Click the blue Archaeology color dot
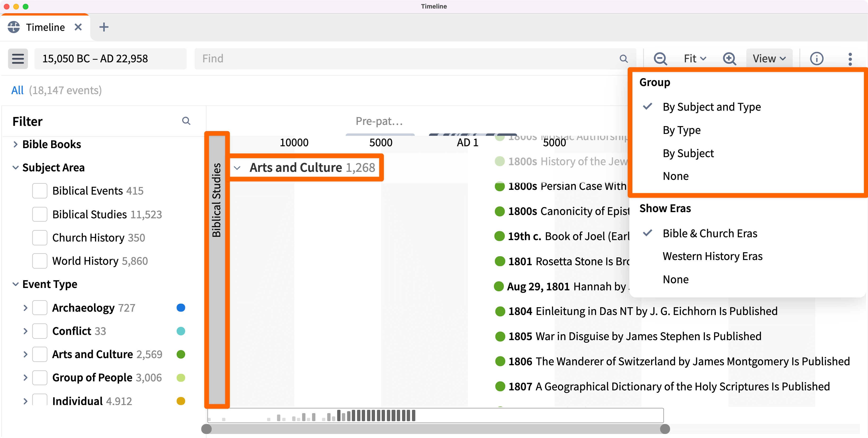 (181, 307)
